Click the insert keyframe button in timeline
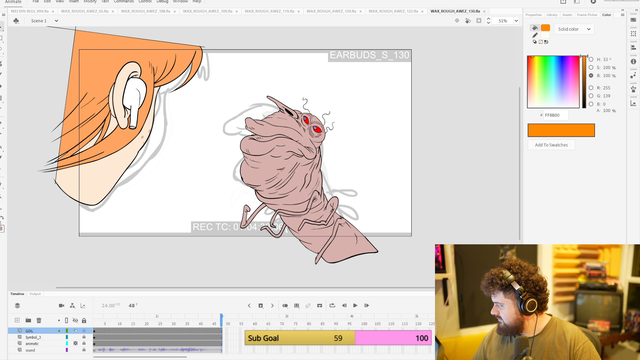Screen dimensions: 640x360 coord(260,305)
